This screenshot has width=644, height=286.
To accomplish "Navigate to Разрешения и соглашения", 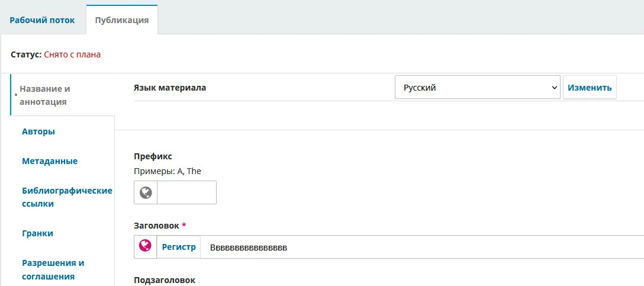I will coord(53,269).
